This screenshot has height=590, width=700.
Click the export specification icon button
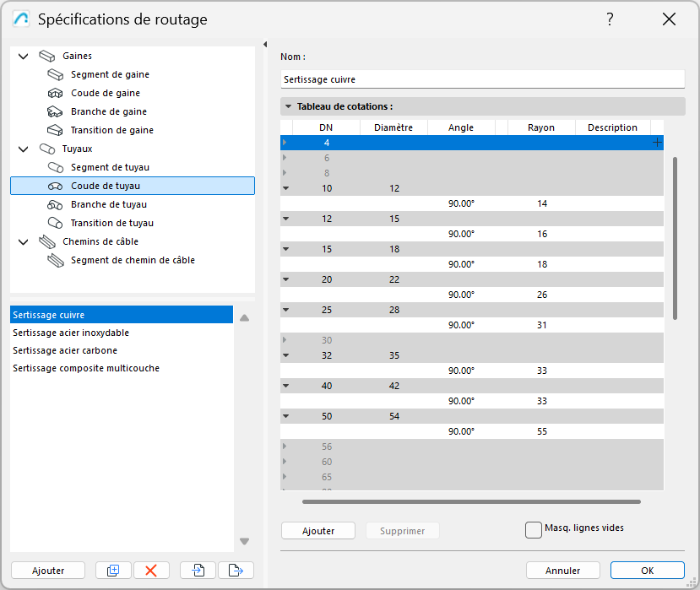[x=236, y=571]
